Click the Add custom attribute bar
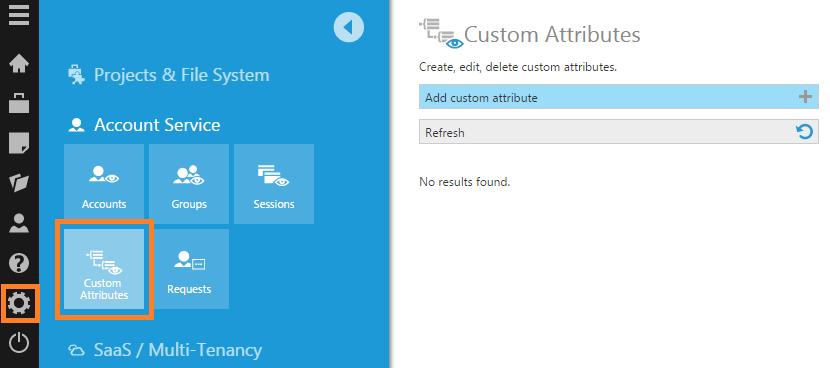 (x=619, y=97)
